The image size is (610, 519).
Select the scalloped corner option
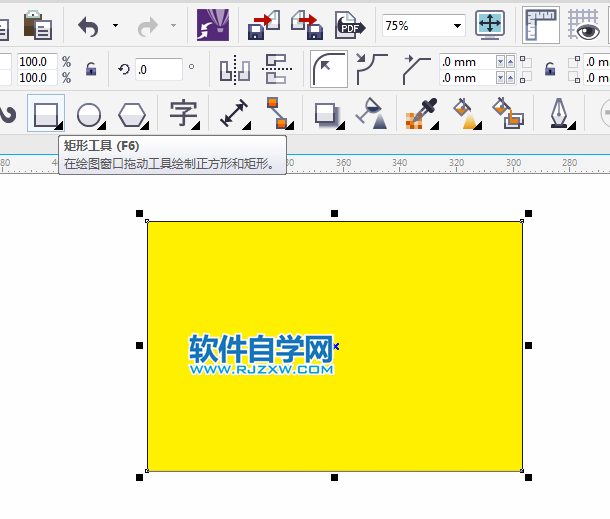click(x=372, y=69)
